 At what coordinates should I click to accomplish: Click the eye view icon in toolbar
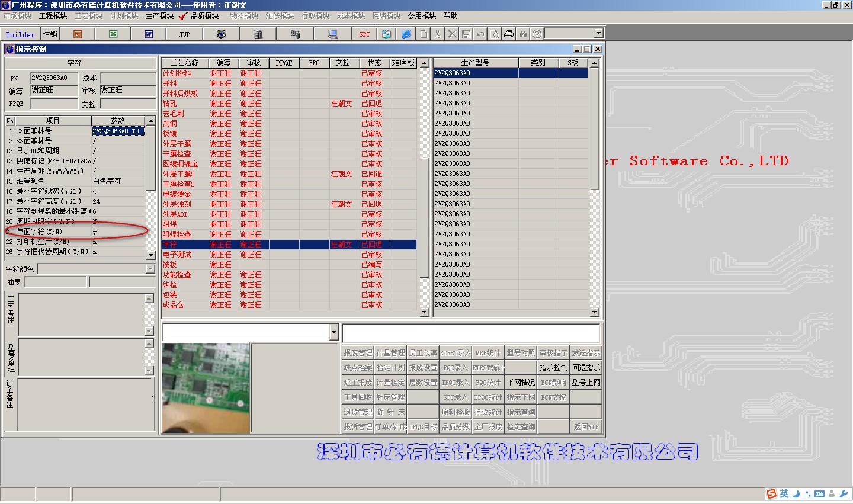coord(221,34)
